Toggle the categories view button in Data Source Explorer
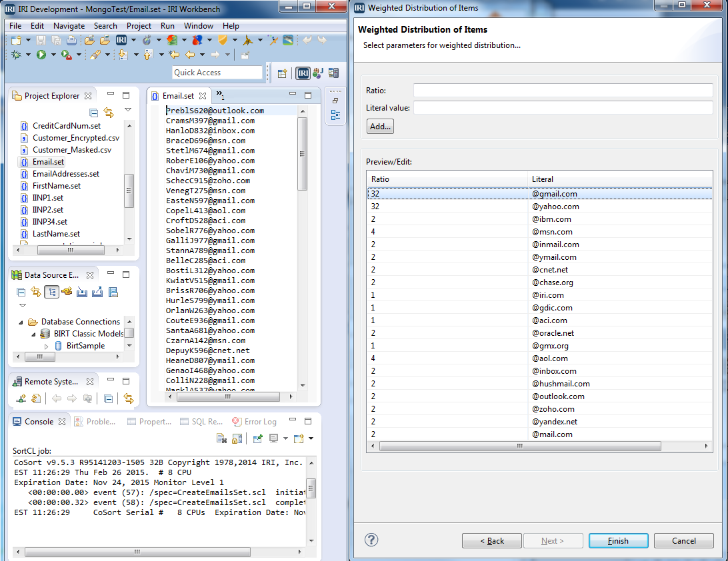This screenshot has height=561, width=728. pyautogui.click(x=51, y=292)
